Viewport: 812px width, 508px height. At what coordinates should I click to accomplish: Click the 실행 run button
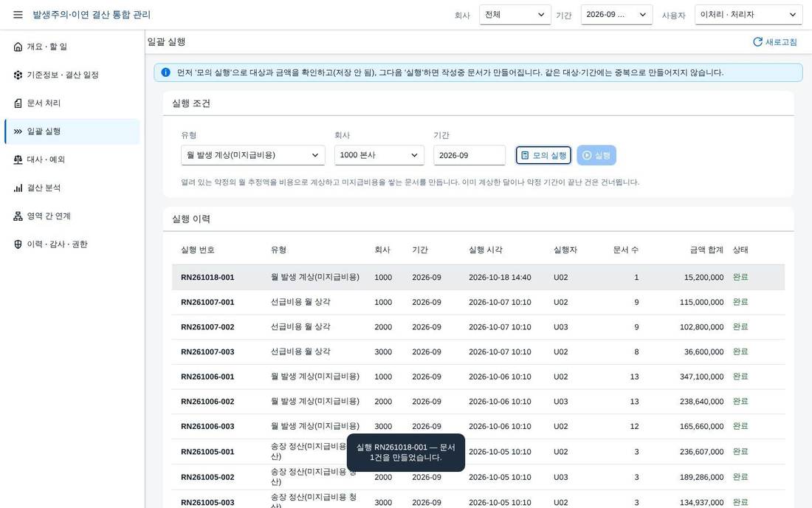(x=596, y=155)
